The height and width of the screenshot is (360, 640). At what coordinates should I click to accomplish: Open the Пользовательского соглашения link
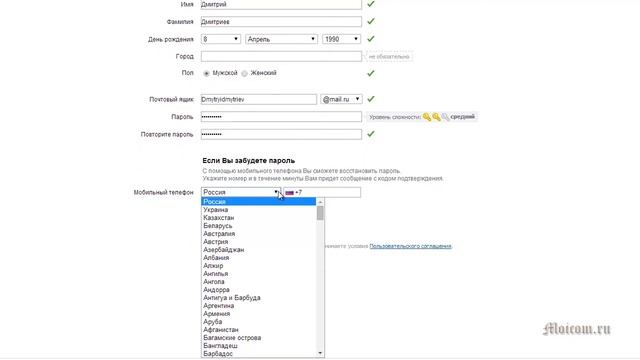pos(411,246)
